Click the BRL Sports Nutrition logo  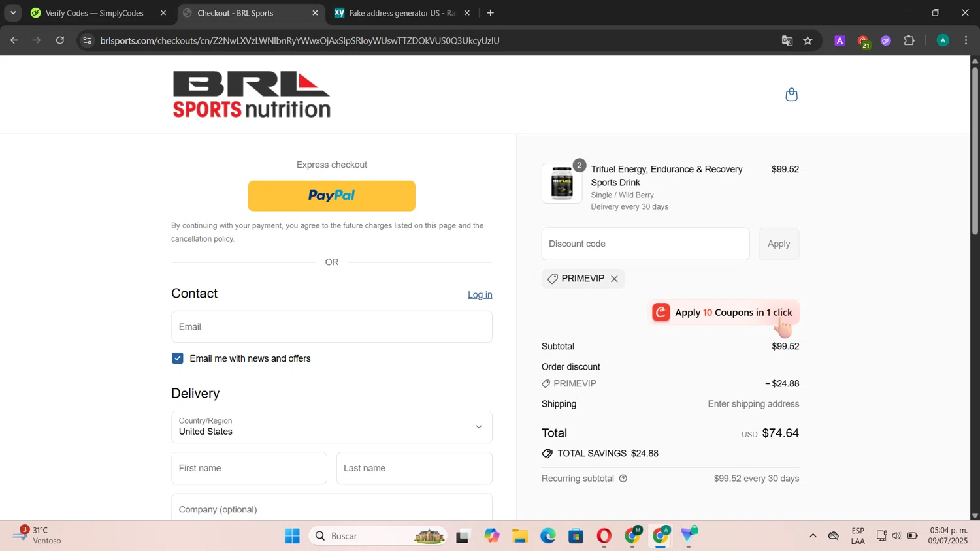(252, 95)
